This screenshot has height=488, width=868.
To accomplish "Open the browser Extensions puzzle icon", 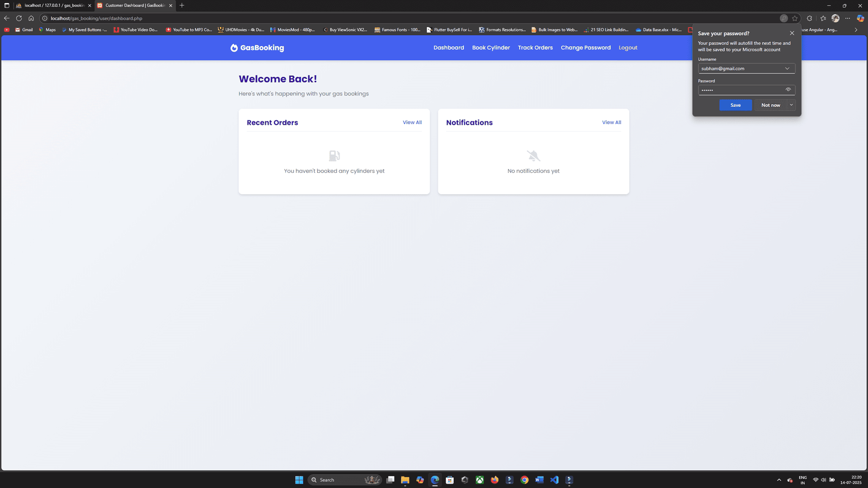I will (809, 18).
